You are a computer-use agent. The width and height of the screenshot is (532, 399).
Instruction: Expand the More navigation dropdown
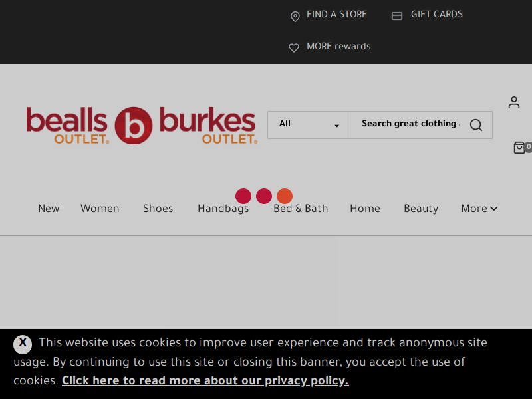point(479,208)
